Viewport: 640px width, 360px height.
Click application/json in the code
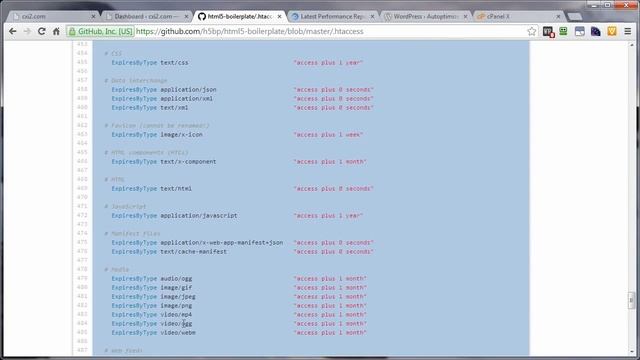click(x=188, y=89)
